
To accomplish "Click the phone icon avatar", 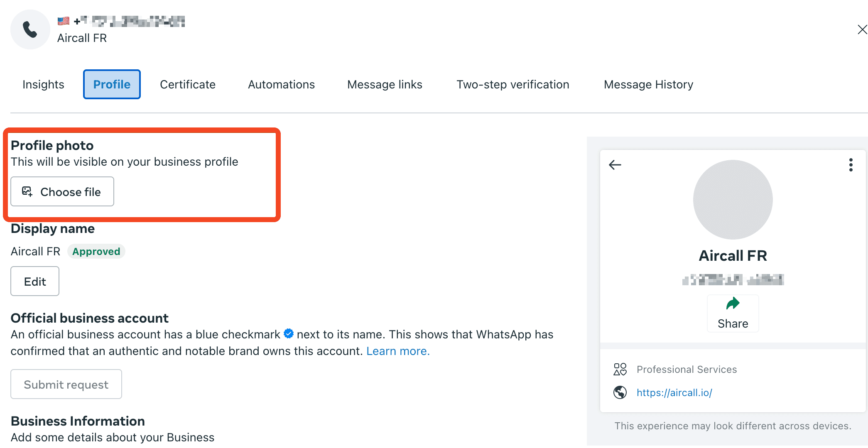I will pos(30,29).
